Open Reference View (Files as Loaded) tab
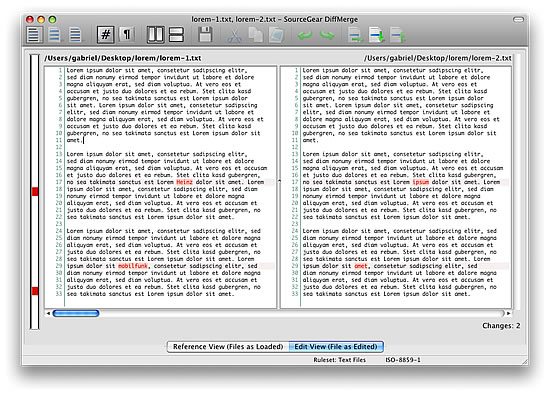The height and width of the screenshot is (395, 550). [x=228, y=347]
